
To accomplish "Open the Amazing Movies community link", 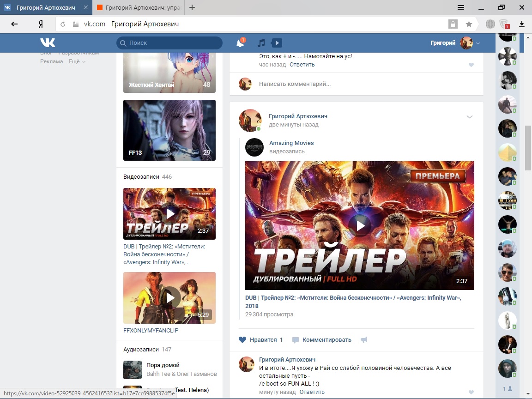I will pos(291,143).
